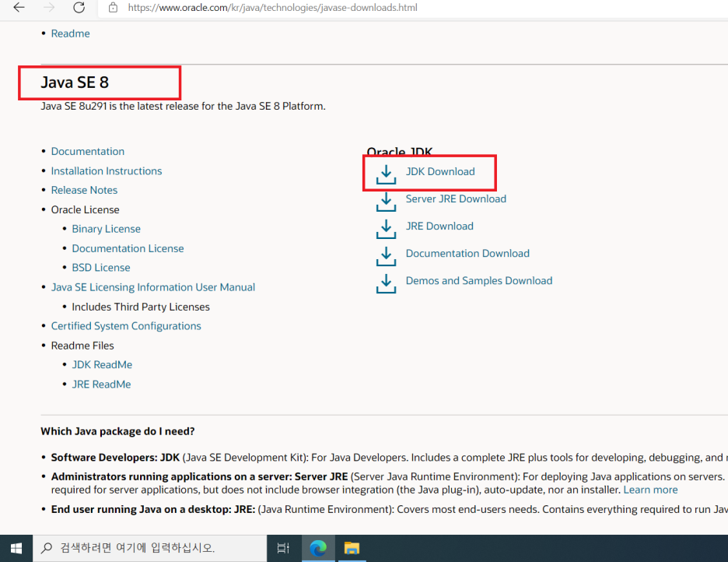The width and height of the screenshot is (728, 562).
Task: Open the Readme link at top
Action: 71,33
